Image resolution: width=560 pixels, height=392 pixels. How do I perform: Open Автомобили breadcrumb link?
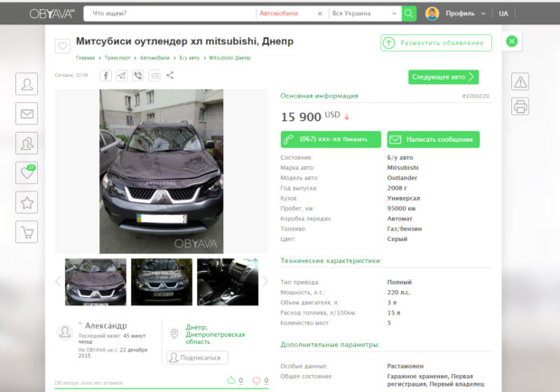(154, 58)
